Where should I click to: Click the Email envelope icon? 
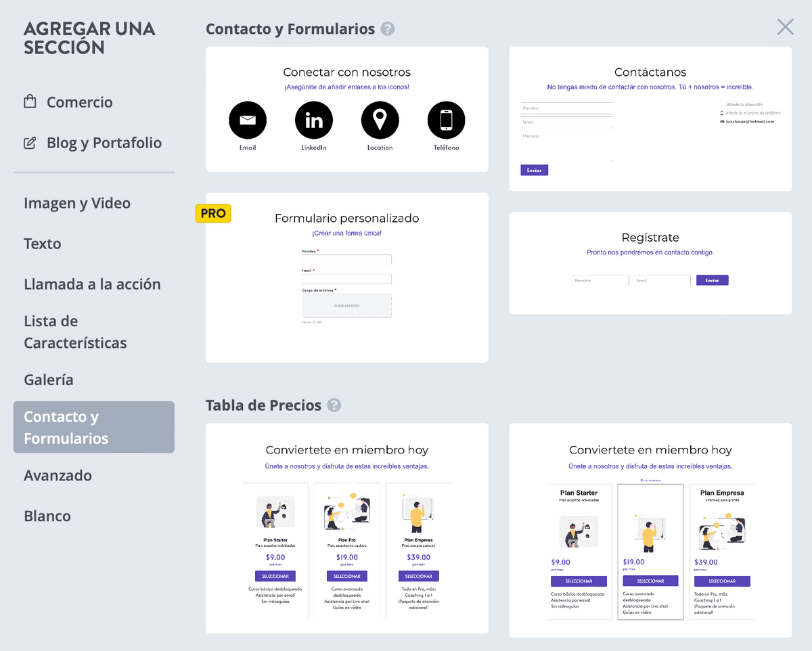coord(248,120)
